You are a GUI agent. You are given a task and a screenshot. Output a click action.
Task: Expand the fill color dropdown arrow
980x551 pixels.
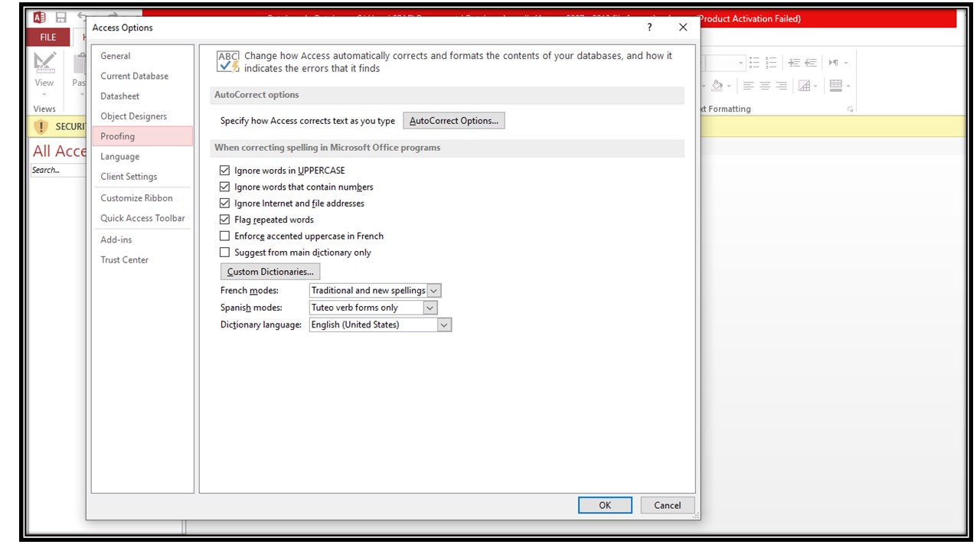pos(729,86)
